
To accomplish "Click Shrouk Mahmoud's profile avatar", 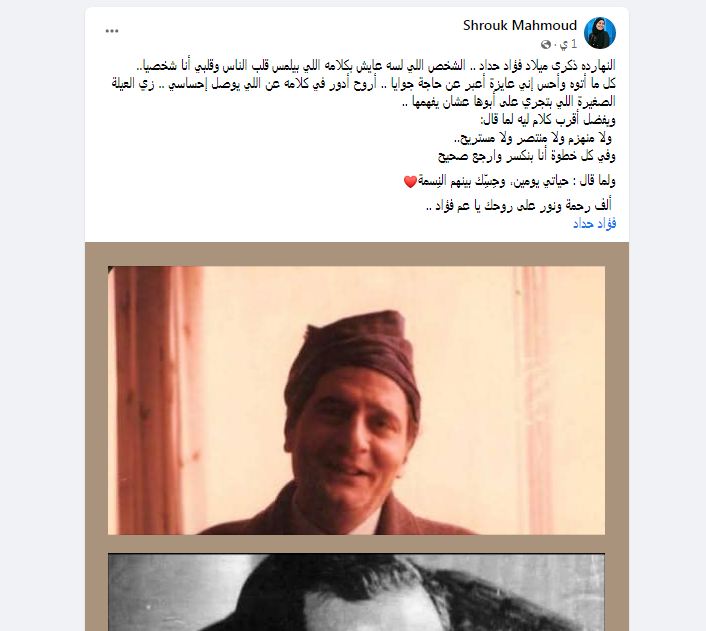I will [600, 33].
